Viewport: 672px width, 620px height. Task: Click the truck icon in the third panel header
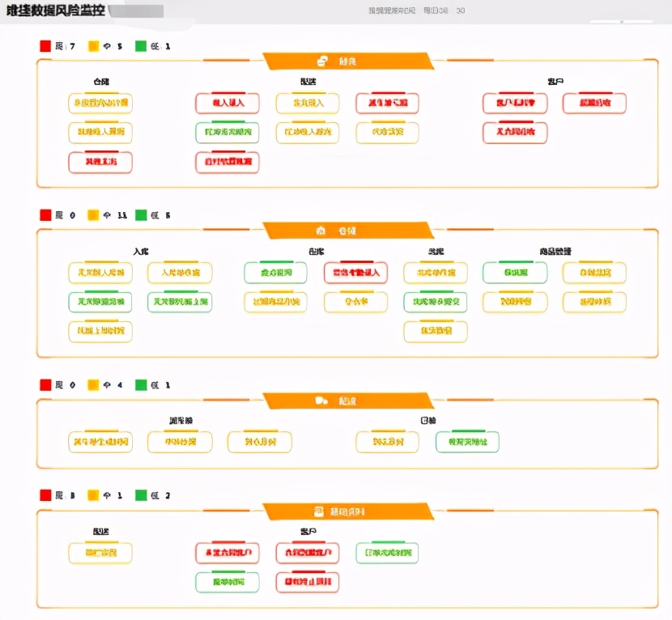[x=321, y=401]
